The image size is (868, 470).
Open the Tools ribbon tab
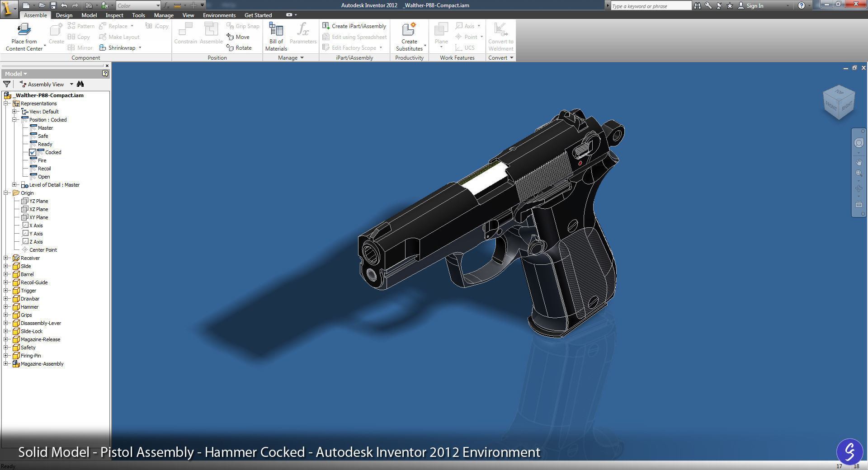[138, 15]
